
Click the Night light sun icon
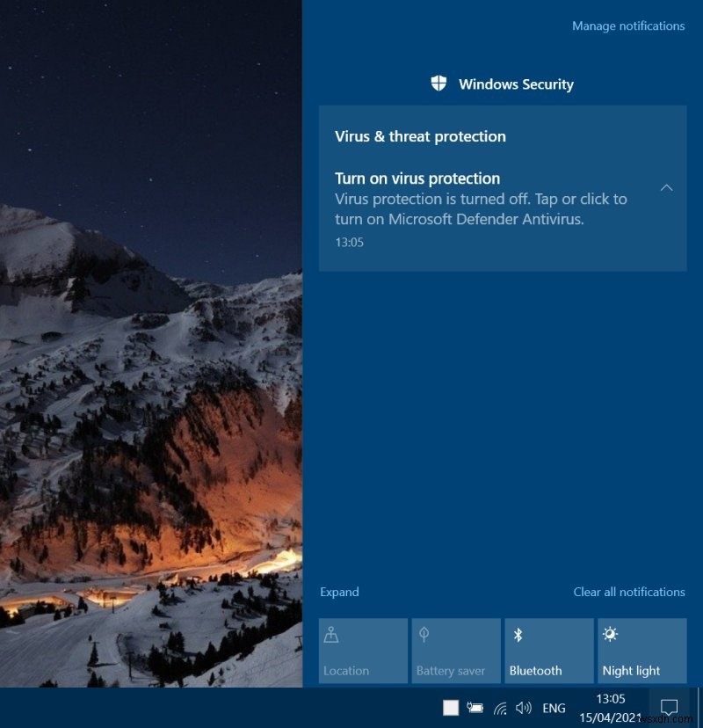pyautogui.click(x=610, y=632)
